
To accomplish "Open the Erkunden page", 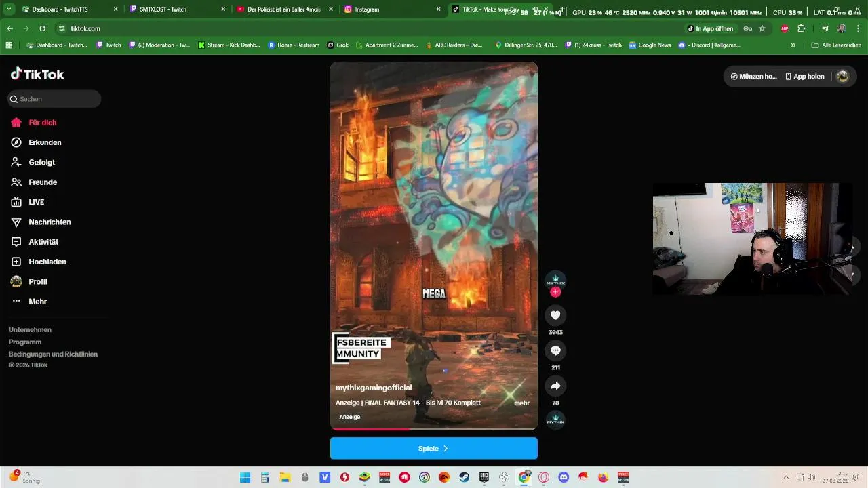I will click(36, 142).
